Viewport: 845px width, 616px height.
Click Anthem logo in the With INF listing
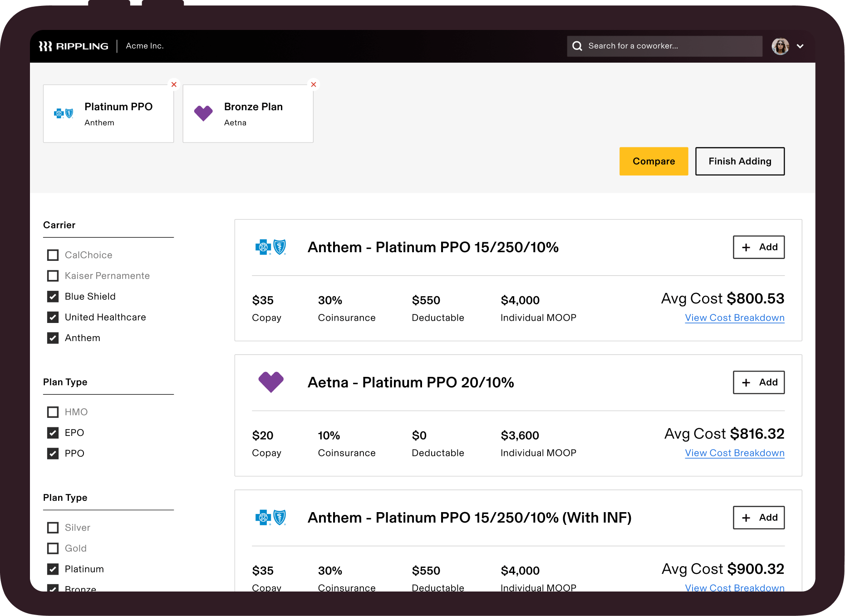coord(270,518)
